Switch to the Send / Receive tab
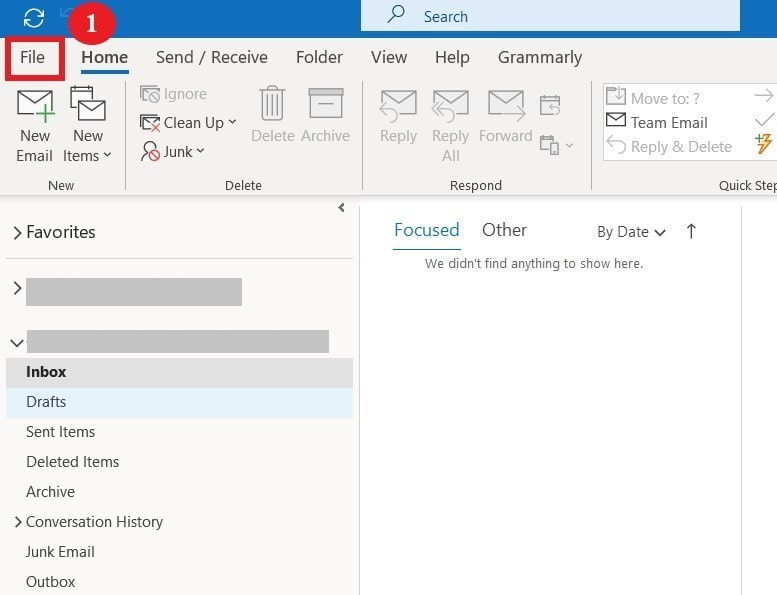The width and height of the screenshot is (777, 595). coord(211,57)
